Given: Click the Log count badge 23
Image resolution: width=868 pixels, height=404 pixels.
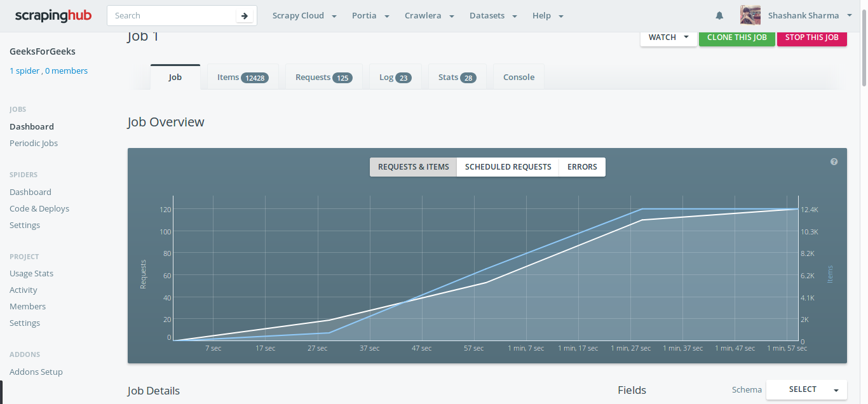Looking at the screenshot, I should point(403,78).
